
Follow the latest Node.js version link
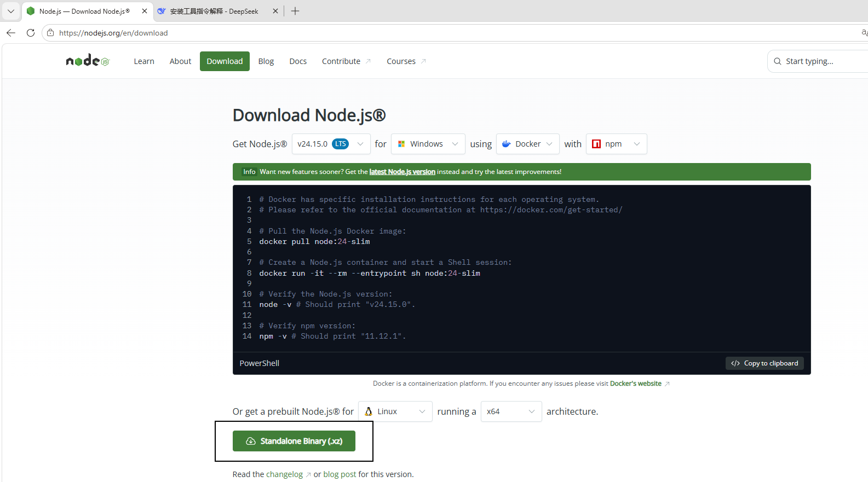402,172
